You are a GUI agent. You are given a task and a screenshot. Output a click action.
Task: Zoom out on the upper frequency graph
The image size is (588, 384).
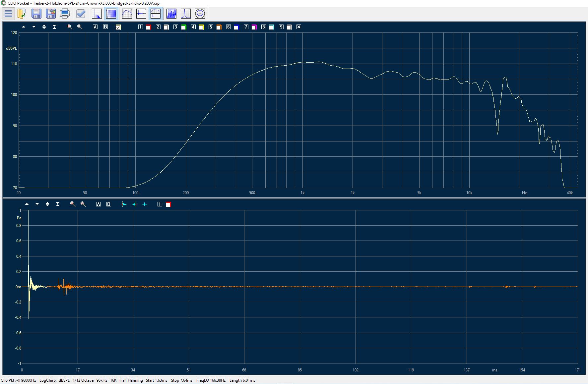(x=80, y=27)
